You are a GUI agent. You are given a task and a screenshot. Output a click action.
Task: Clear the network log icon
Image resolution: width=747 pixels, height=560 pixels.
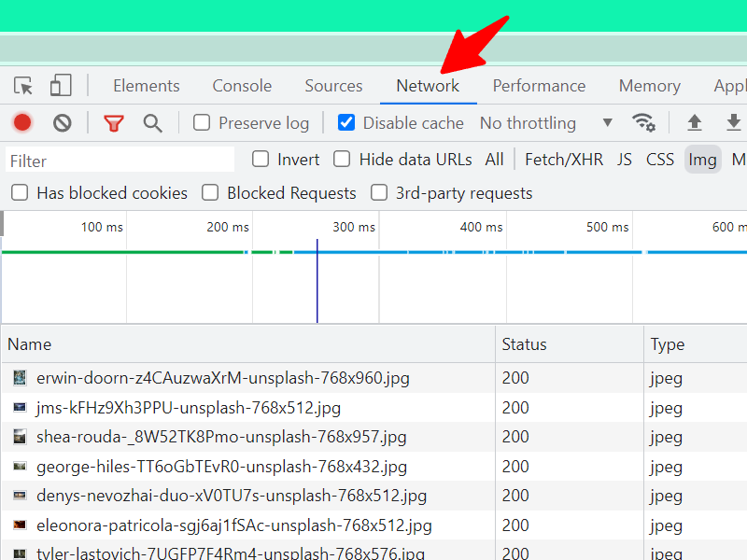tap(63, 123)
